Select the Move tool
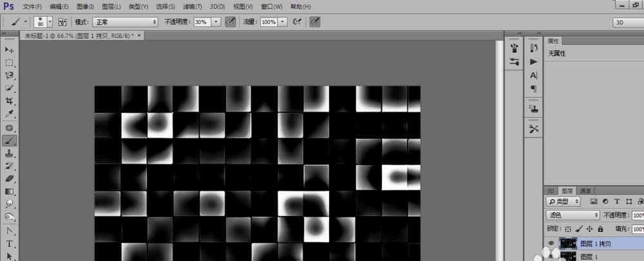The width and height of the screenshot is (644, 261). [x=10, y=50]
